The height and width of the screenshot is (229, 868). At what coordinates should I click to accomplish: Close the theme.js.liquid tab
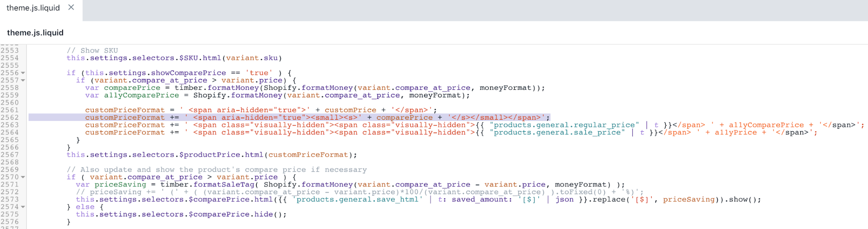(x=71, y=7)
